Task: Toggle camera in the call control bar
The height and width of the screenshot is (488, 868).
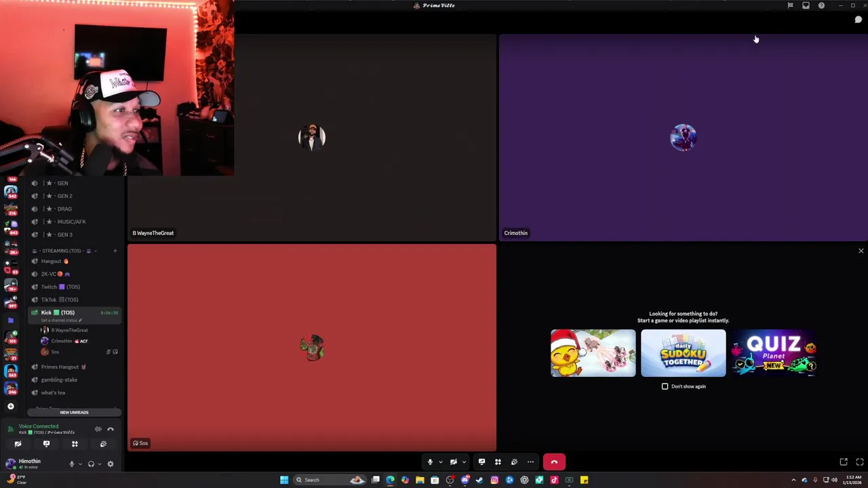Action: coord(453,462)
